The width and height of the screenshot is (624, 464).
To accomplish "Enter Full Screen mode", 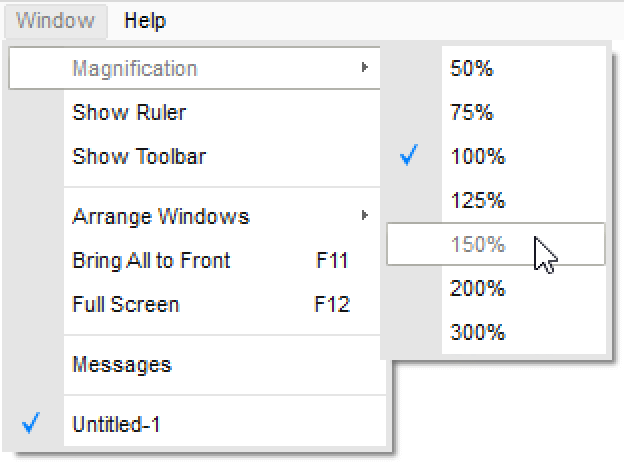I will point(125,304).
